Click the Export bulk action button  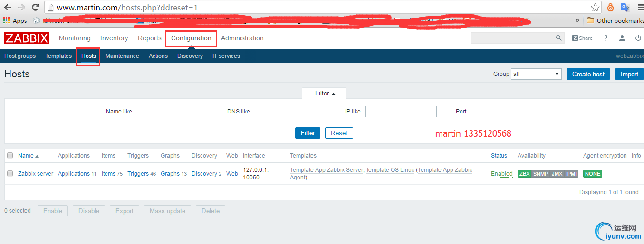coord(125,211)
